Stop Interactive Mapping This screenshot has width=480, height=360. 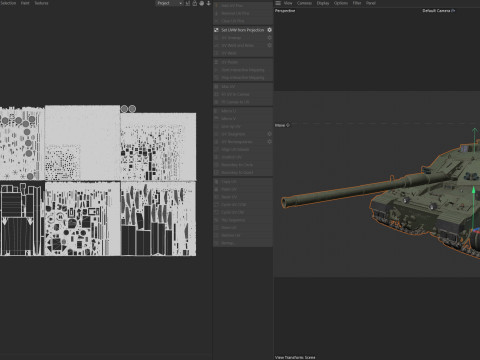[243, 78]
